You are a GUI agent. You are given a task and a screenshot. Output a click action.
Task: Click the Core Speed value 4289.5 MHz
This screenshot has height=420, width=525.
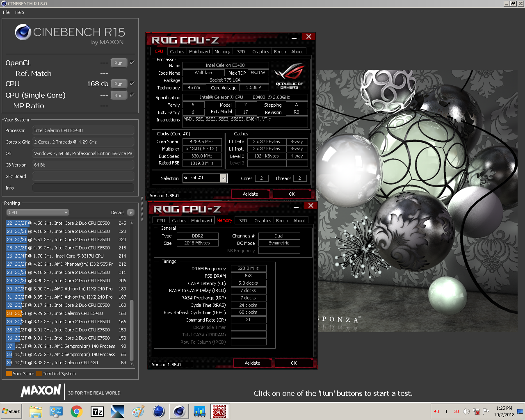(202, 142)
